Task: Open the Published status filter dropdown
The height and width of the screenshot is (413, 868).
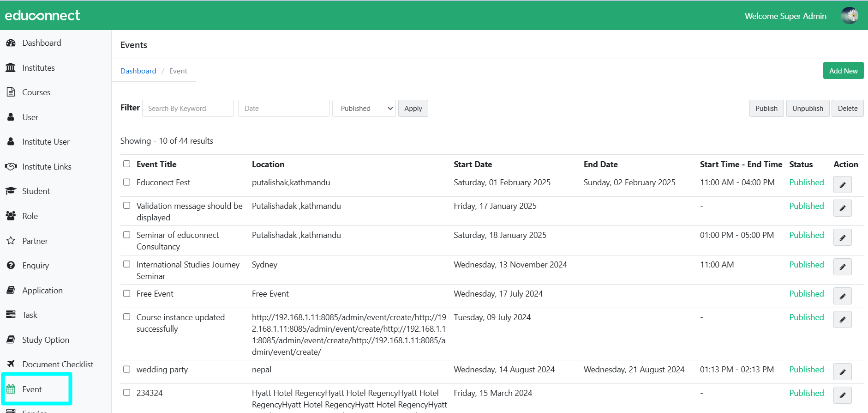Action: [364, 109]
